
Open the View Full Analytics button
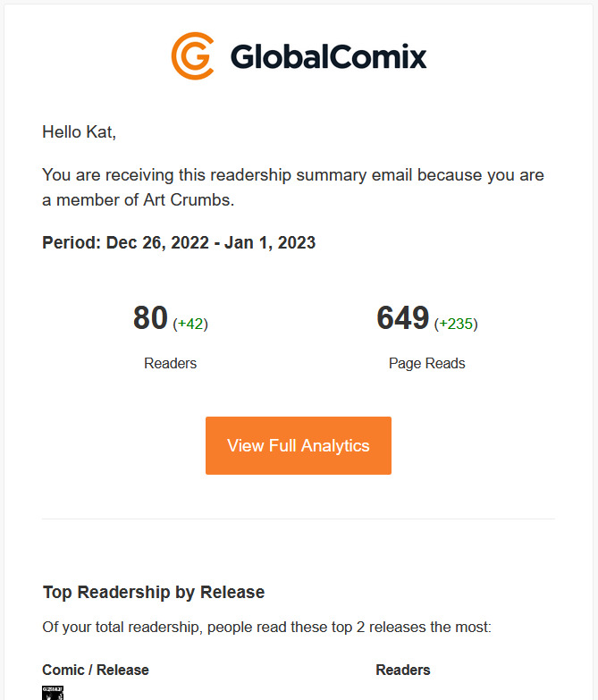click(299, 445)
